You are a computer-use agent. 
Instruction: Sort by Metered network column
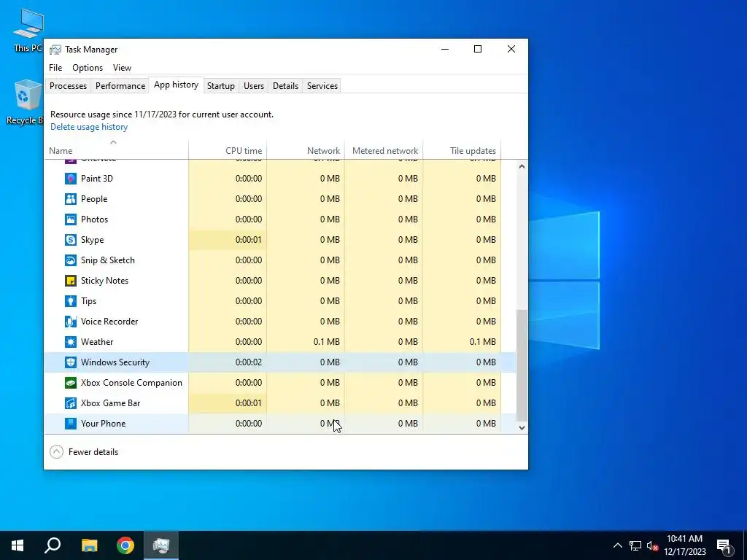click(384, 150)
